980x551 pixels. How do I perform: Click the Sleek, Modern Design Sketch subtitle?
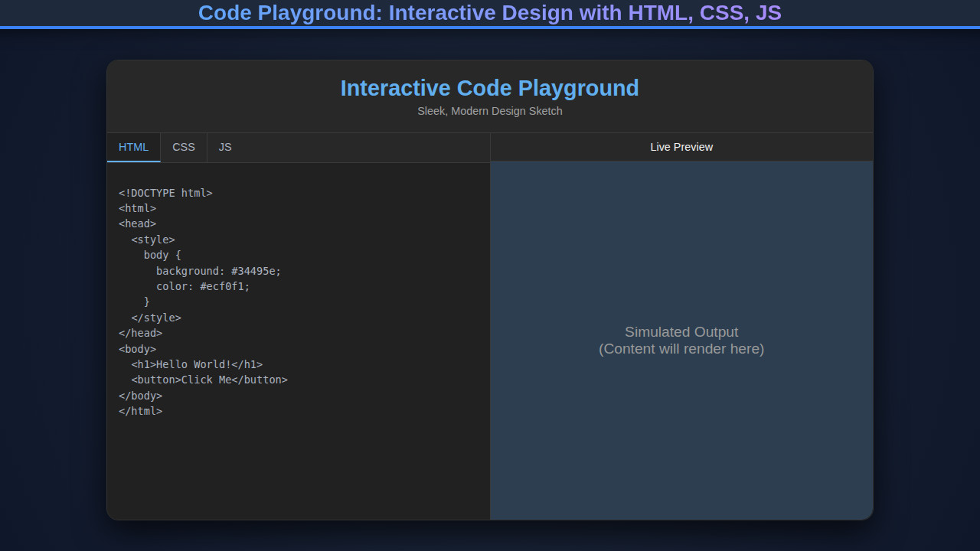(x=489, y=111)
